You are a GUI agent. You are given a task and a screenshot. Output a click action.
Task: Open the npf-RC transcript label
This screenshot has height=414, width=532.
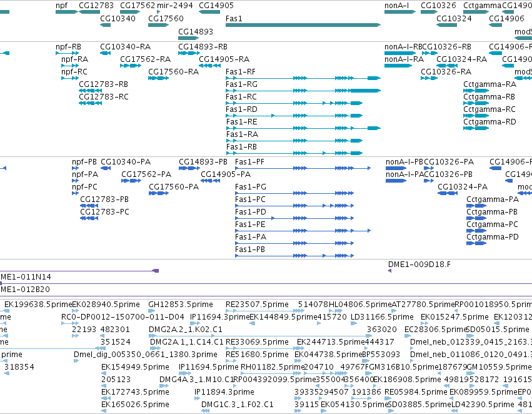pyautogui.click(x=74, y=72)
